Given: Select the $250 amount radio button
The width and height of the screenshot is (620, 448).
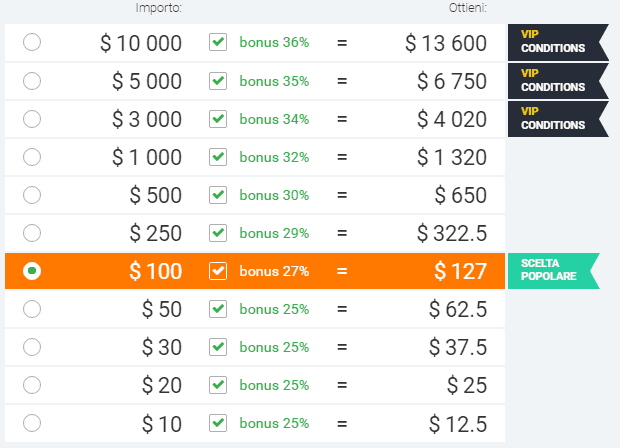Looking at the screenshot, I should pyautogui.click(x=32, y=233).
